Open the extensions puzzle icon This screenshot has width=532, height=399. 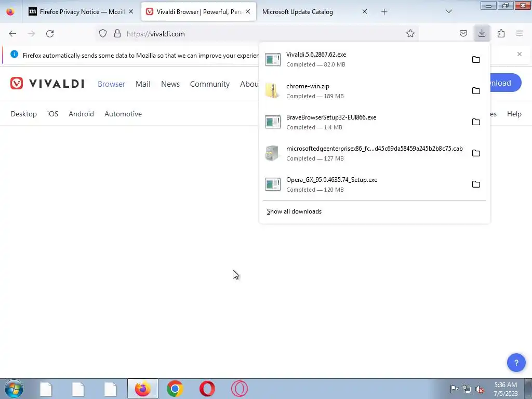[501, 33]
